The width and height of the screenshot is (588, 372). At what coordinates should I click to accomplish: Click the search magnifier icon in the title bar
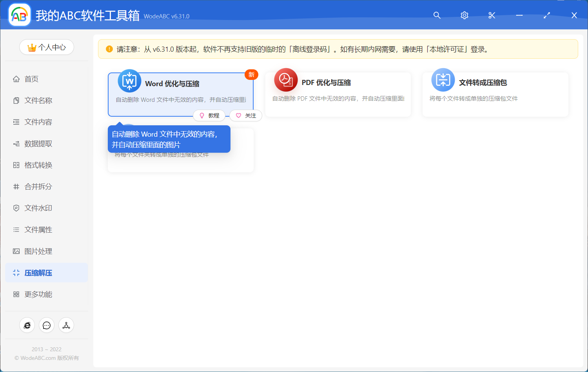(x=437, y=15)
